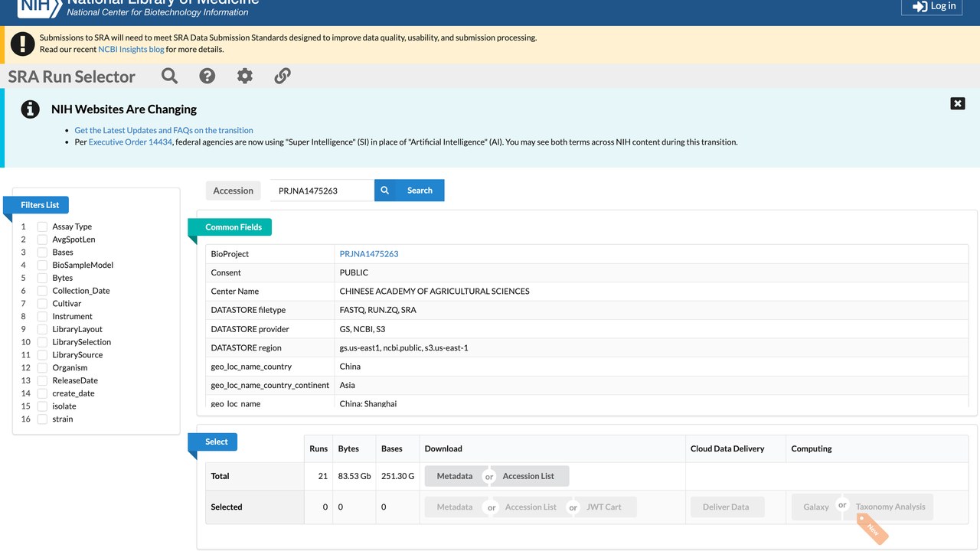Image resolution: width=980 pixels, height=551 pixels.
Task: Enable the Bases filter checkbox
Action: click(x=43, y=253)
